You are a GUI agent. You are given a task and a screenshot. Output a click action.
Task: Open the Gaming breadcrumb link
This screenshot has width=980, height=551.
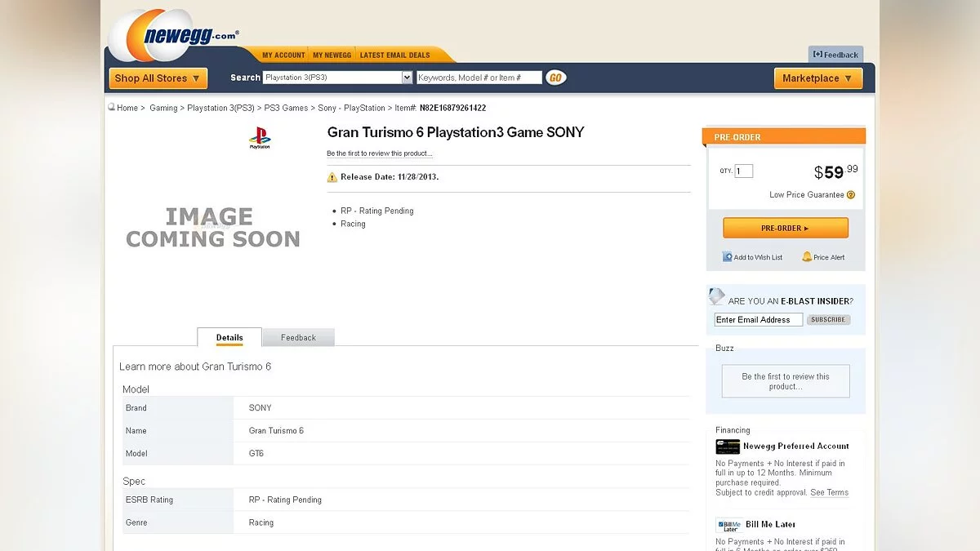click(x=163, y=108)
